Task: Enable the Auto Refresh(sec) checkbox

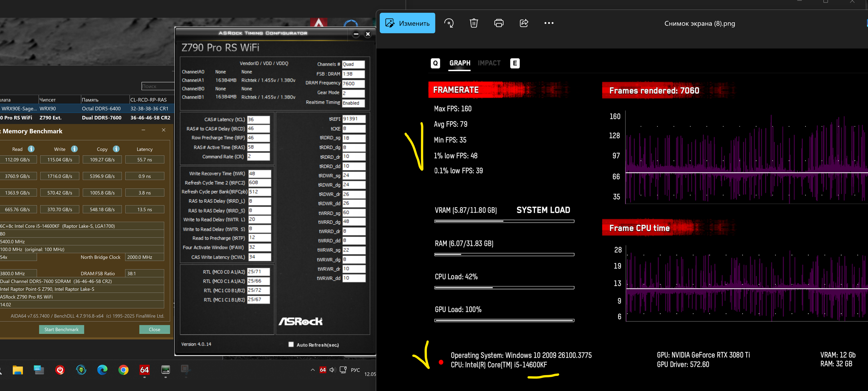Action: pos(291,345)
